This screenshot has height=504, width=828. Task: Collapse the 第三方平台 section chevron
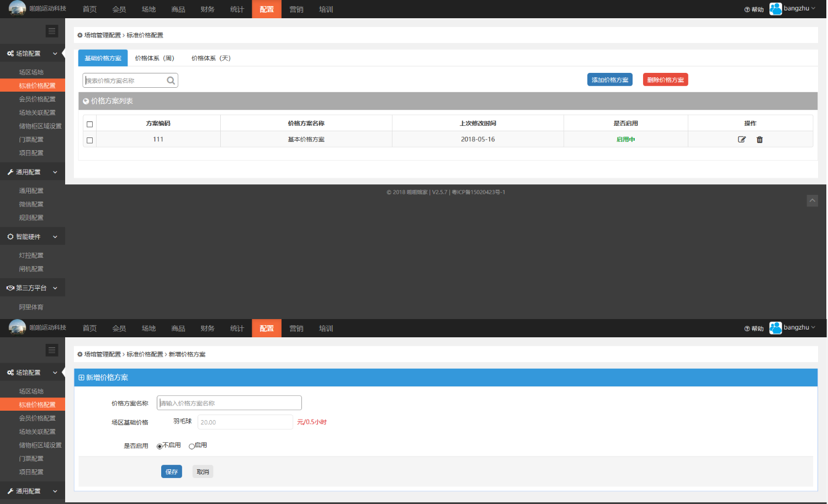coord(55,288)
